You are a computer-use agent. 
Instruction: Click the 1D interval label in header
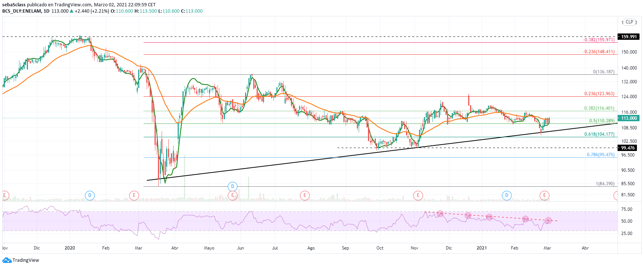[47, 11]
